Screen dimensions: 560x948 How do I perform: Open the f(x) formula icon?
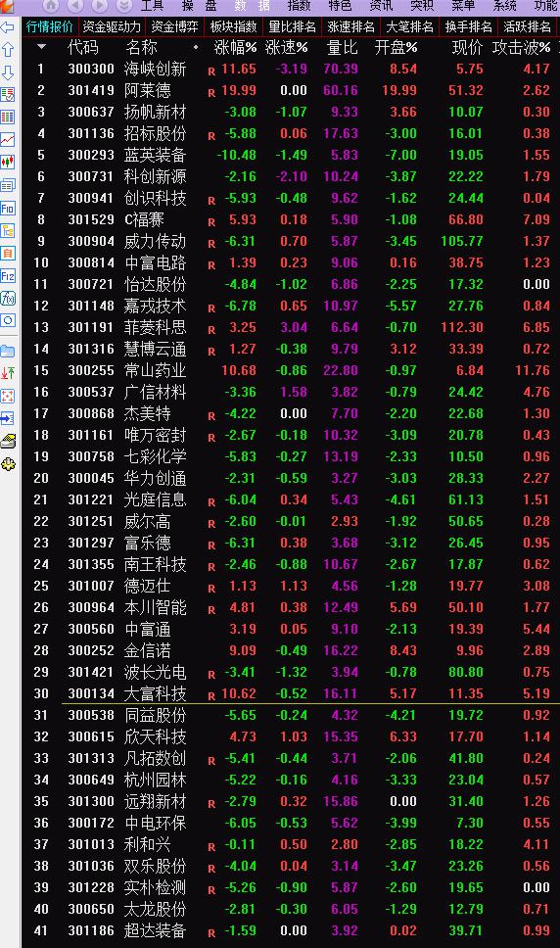point(8,298)
